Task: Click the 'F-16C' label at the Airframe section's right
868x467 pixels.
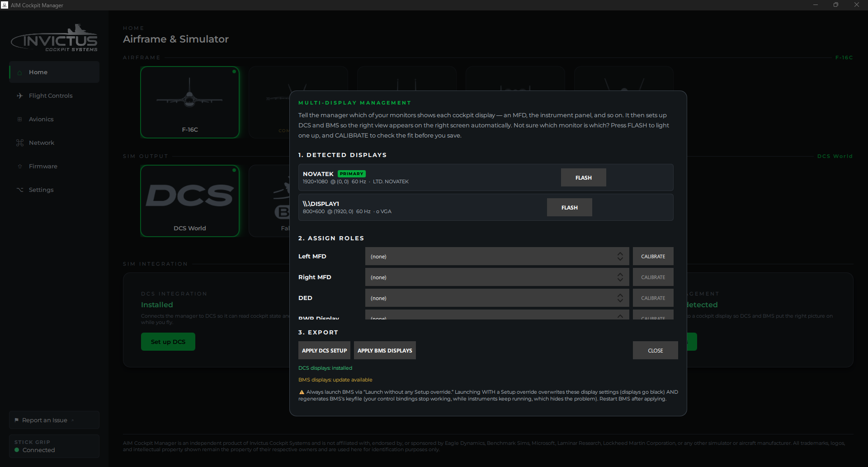Action: [x=844, y=57]
